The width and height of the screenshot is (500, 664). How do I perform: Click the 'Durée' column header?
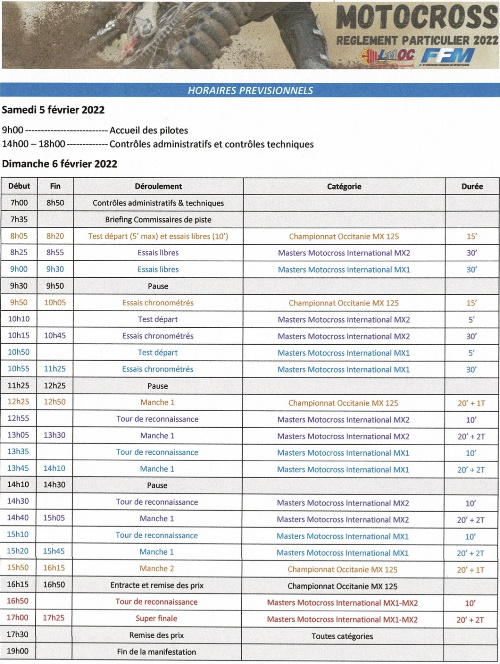click(472, 186)
